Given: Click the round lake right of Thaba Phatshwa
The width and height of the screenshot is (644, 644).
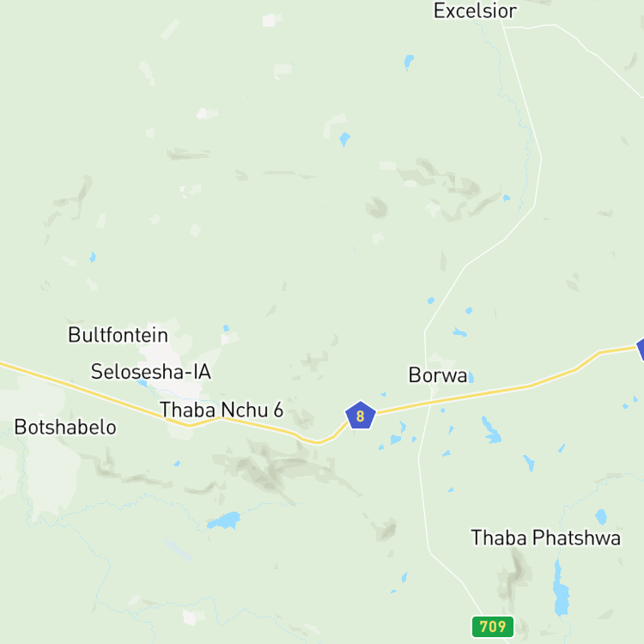Looking at the screenshot, I should pyautogui.click(x=601, y=517).
